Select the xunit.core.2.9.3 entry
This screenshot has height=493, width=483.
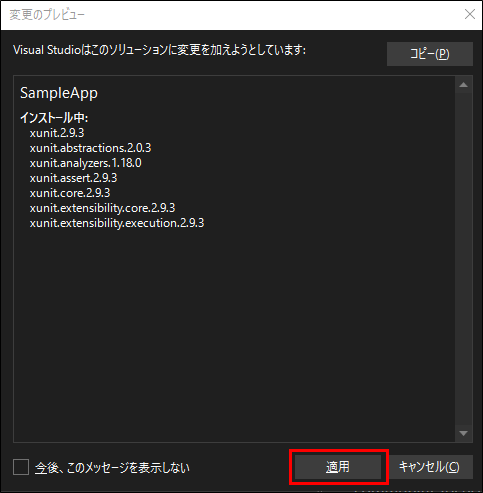point(70,193)
